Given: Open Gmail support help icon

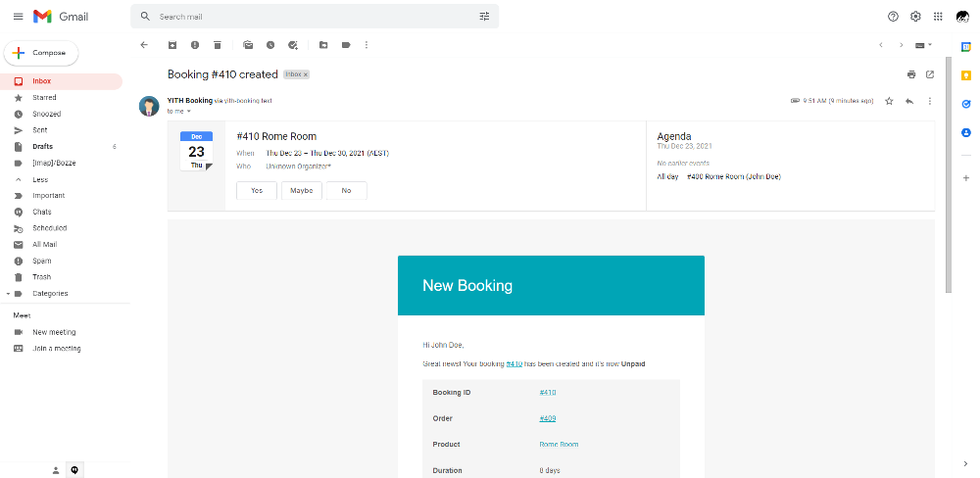Looking at the screenshot, I should 893,17.
